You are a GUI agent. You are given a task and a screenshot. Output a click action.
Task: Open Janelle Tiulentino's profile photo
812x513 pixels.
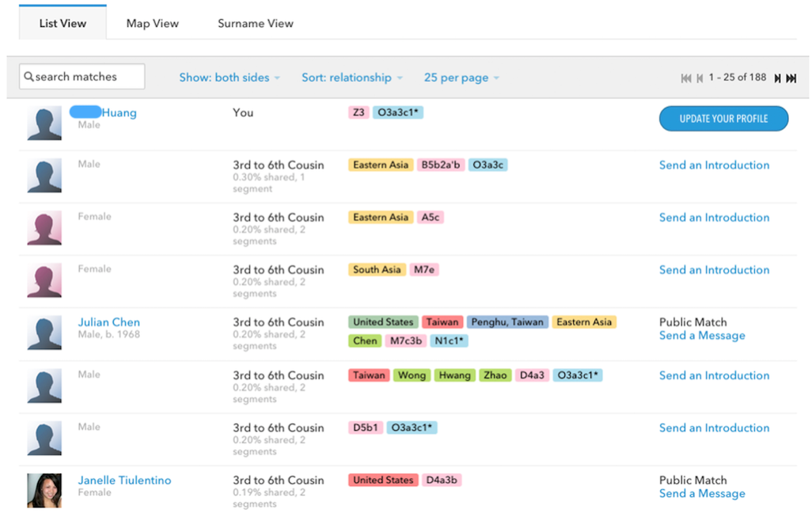pyautogui.click(x=44, y=490)
